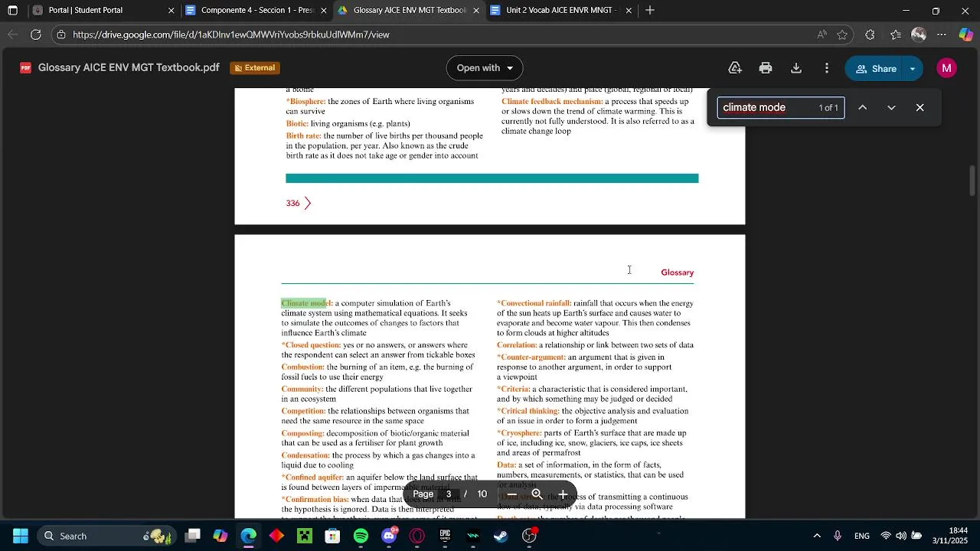980x551 pixels.
Task: Click the 'Biosphere' glossary term
Action: click(x=306, y=101)
